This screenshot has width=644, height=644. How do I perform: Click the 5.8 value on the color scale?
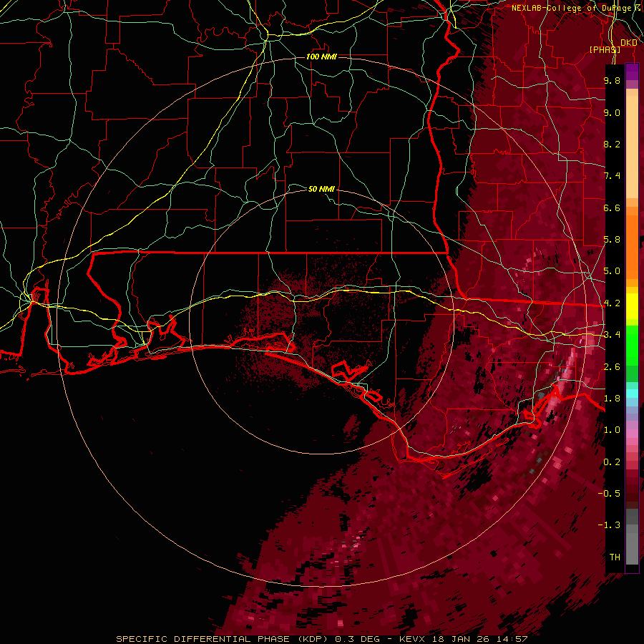pyautogui.click(x=612, y=240)
